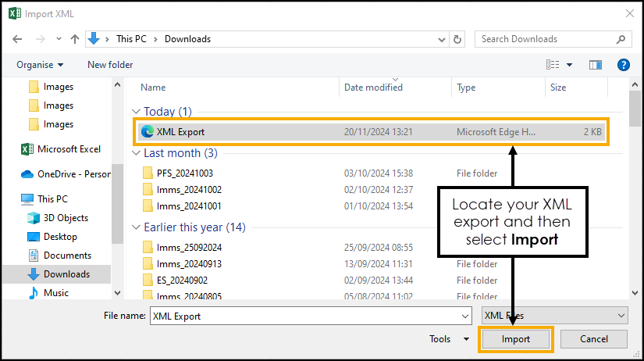
Task: Collapse the Last month group
Action: 137,153
